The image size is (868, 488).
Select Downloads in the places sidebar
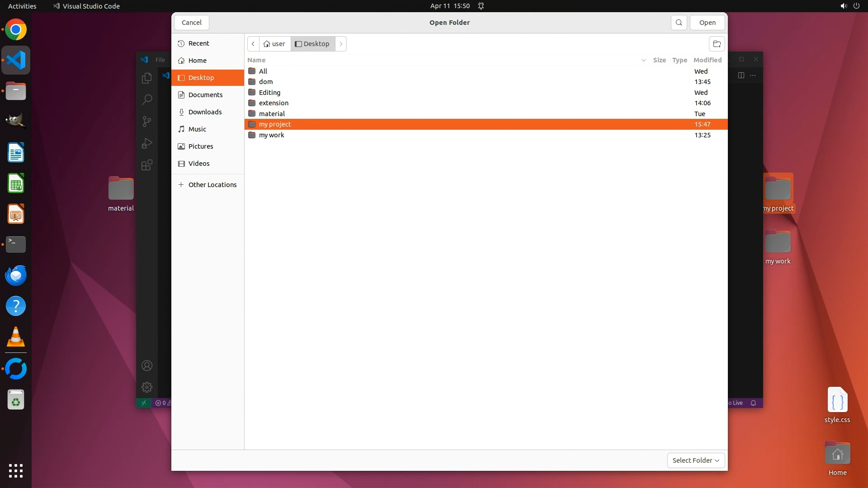click(205, 112)
